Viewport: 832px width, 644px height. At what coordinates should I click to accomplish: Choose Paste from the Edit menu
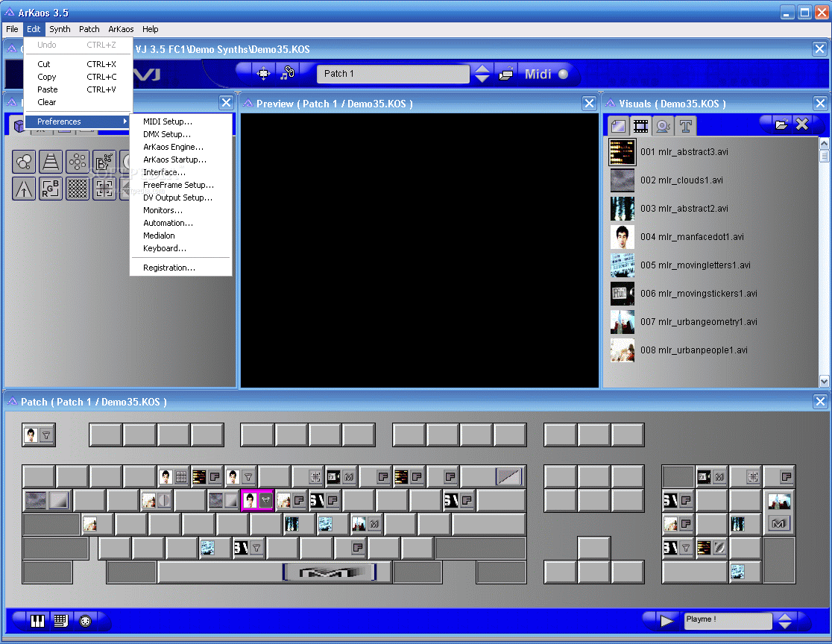[78, 89]
